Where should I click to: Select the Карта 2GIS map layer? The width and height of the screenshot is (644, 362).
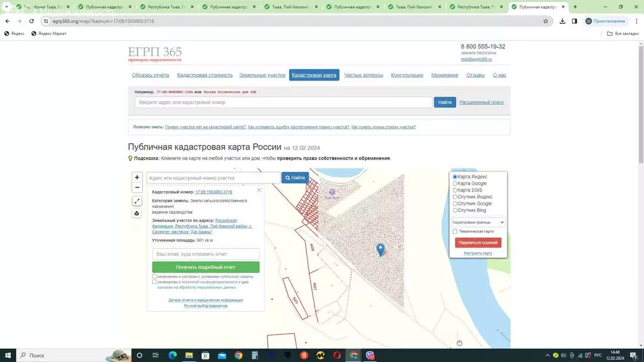[455, 190]
